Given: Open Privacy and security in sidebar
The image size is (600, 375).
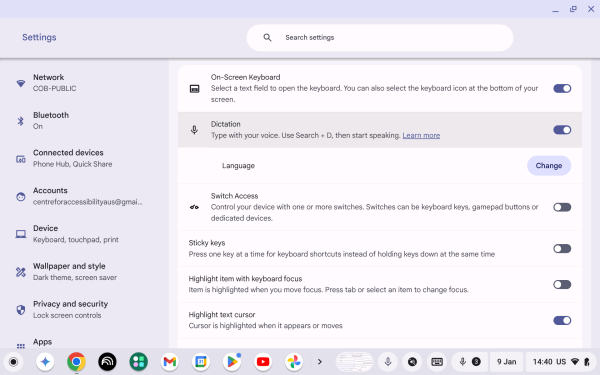Looking at the screenshot, I should 84,310.
